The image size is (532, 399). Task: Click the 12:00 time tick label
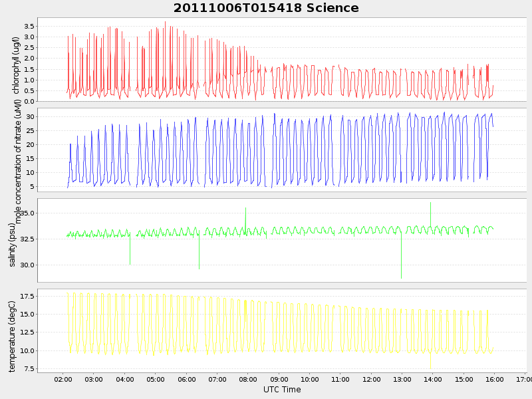pos(372,379)
